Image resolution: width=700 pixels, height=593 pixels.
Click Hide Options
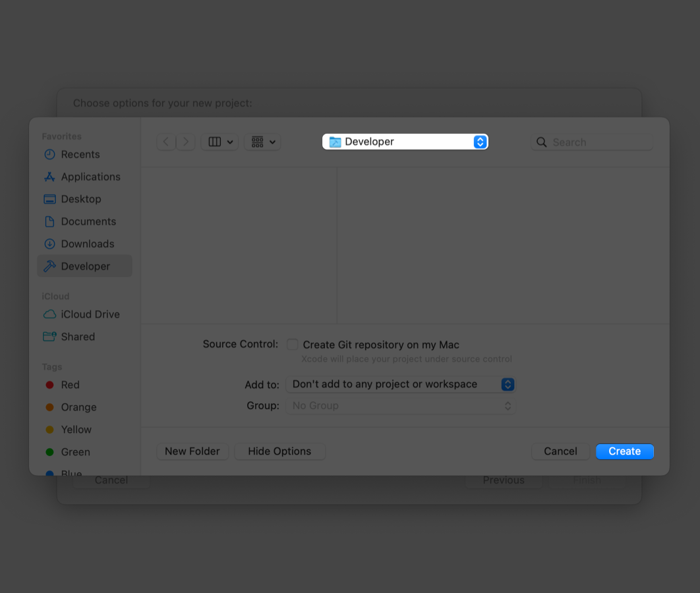click(279, 451)
